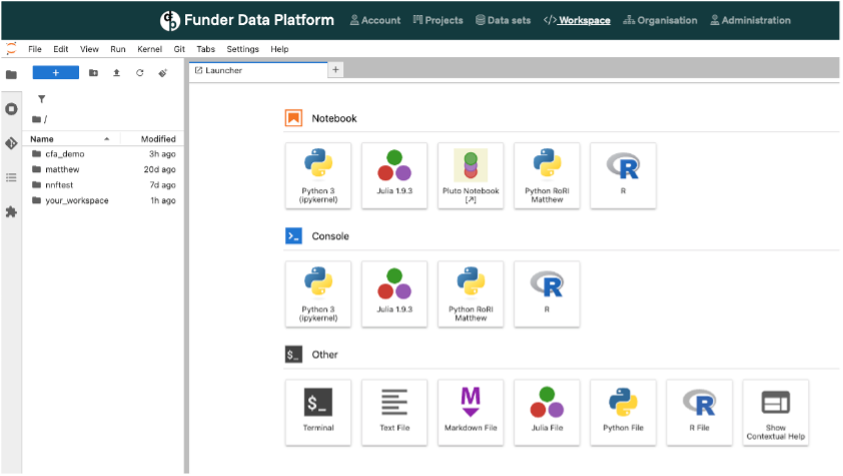Viewport: 843px width, 476px height.
Task: Open the Extension Manager puzzle icon
Action: (11, 212)
